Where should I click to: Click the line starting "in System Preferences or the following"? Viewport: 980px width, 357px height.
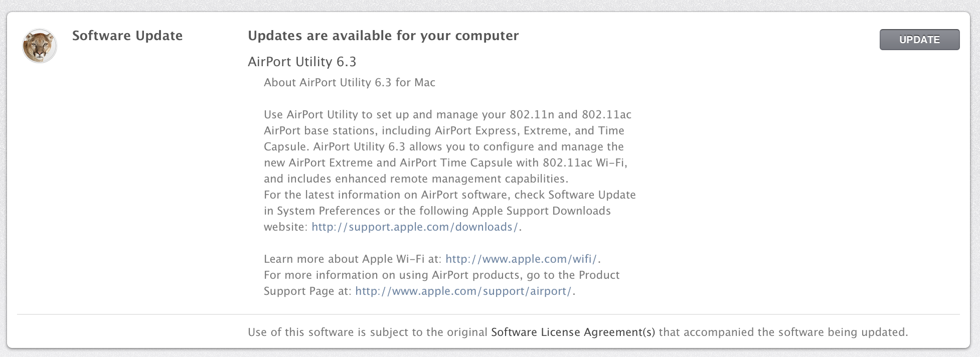click(437, 211)
